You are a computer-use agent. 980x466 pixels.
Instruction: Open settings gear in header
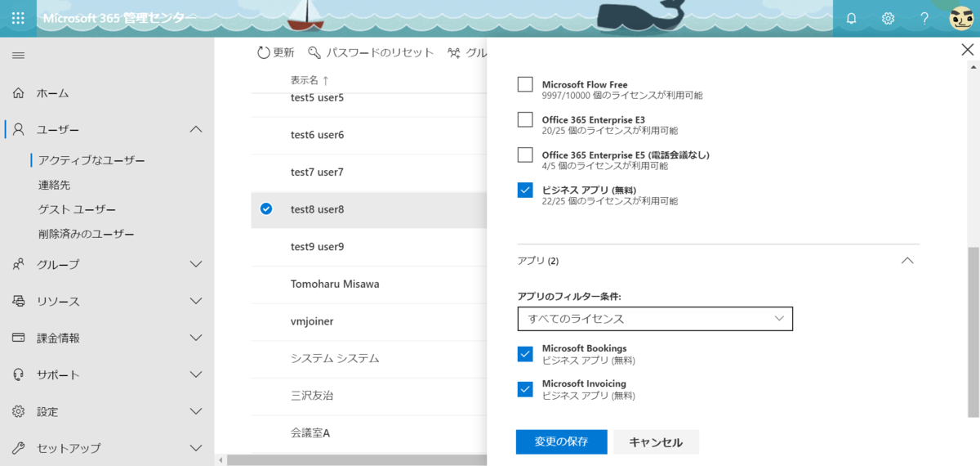tap(889, 18)
